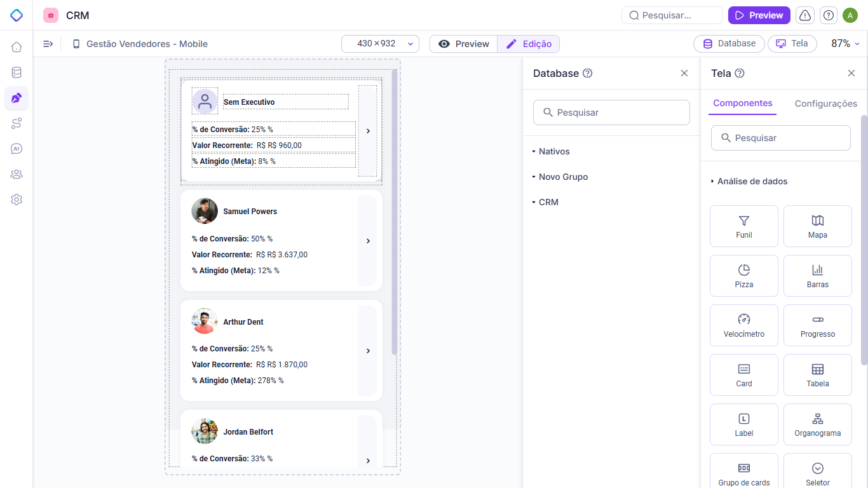Expand the Nativos database group
The image size is (868, 488).
click(552, 151)
